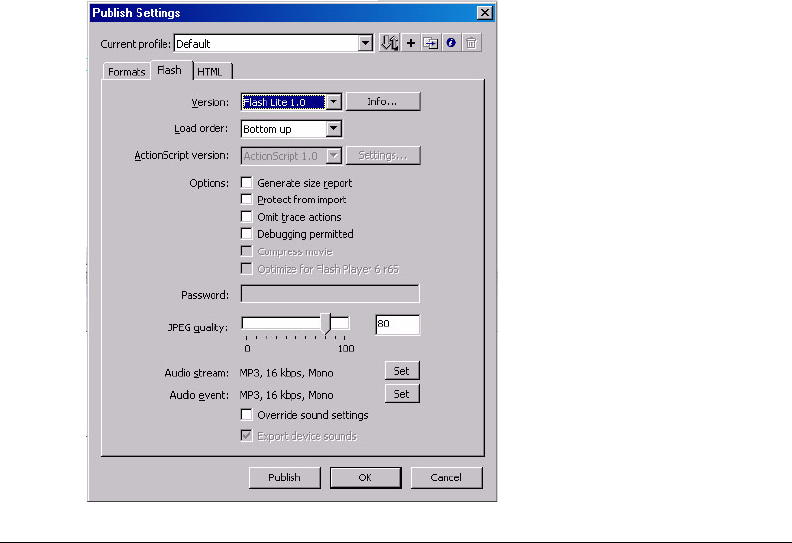Check Protect from import option
Viewport: 792px width, 543px height.
pyautogui.click(x=246, y=199)
